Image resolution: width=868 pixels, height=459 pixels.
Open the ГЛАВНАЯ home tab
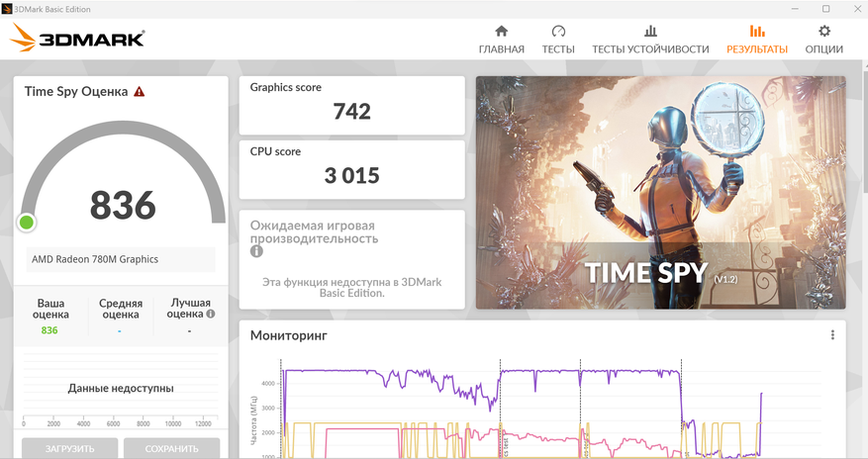click(x=501, y=40)
